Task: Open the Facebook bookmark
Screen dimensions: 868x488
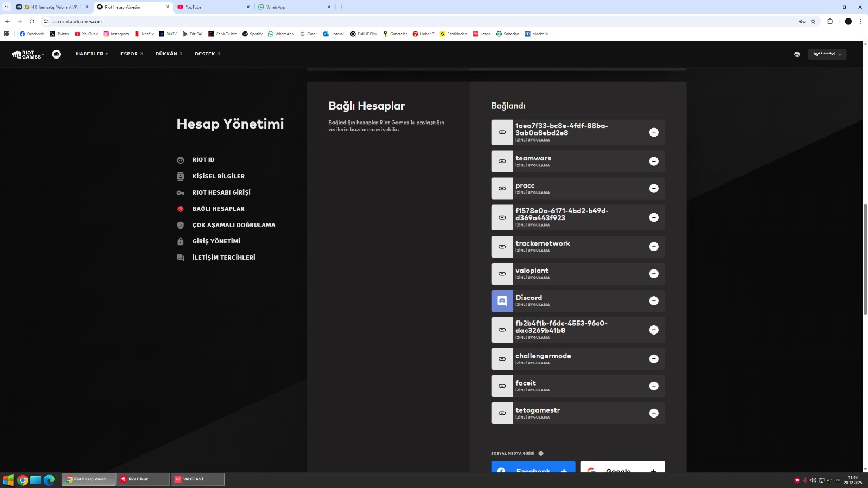Action: tap(32, 34)
